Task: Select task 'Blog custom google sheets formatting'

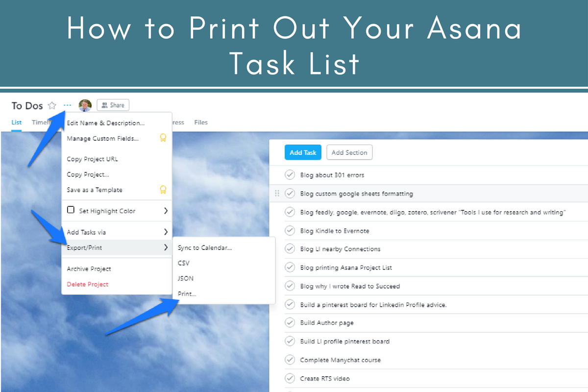Action: 356,194
